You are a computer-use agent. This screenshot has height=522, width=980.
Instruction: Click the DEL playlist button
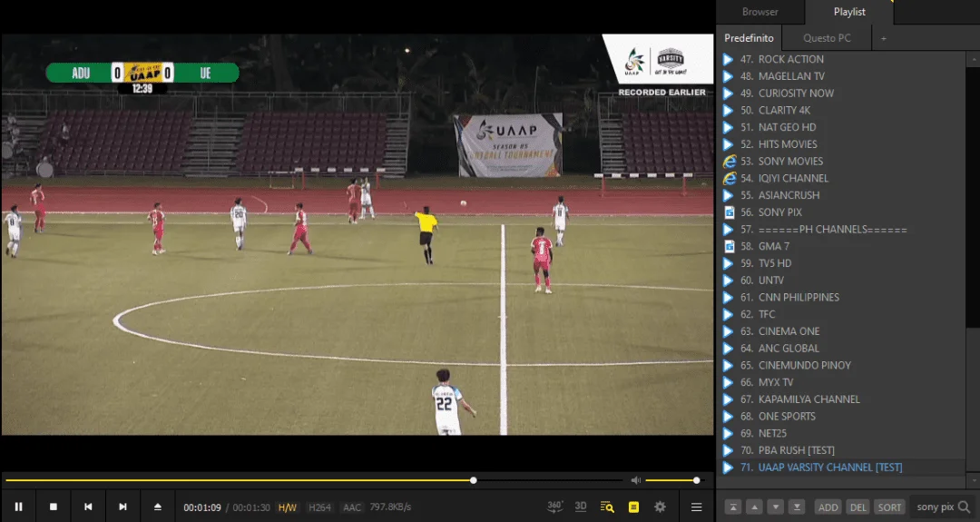coord(858,507)
